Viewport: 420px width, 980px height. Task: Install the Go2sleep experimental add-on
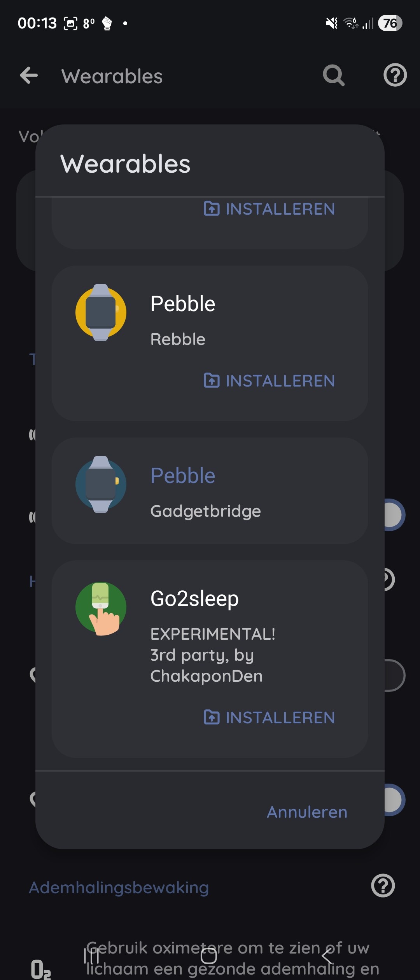[x=269, y=717]
